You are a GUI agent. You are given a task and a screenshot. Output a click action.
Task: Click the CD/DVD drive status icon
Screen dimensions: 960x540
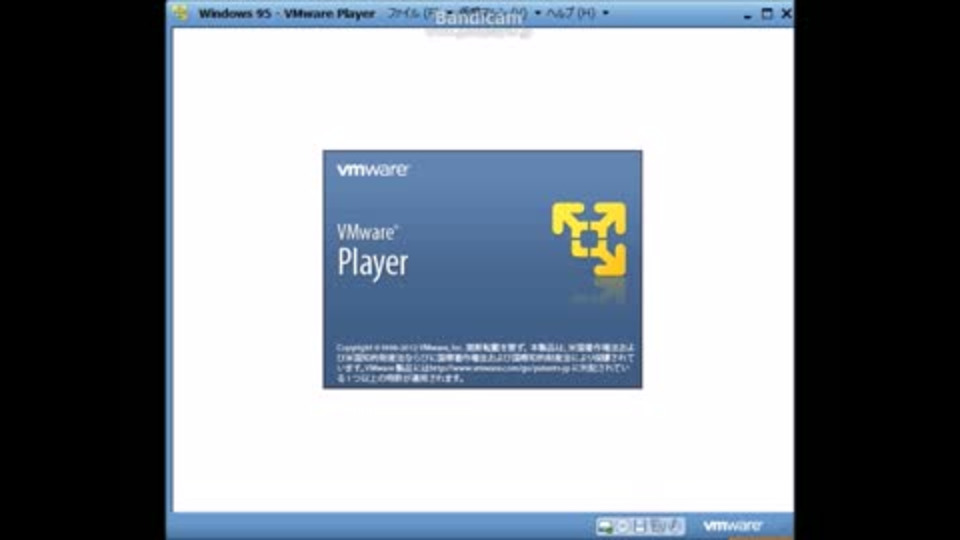623,526
